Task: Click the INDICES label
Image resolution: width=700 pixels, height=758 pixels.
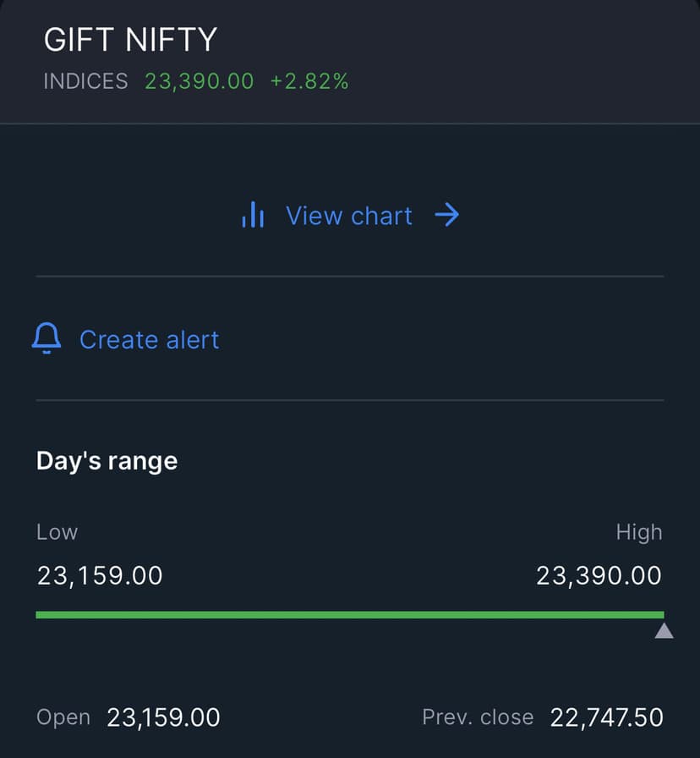Action: point(85,81)
